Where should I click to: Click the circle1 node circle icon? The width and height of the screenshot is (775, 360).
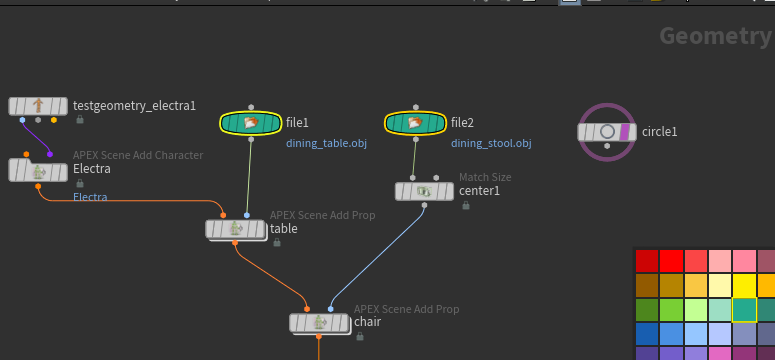pyautogui.click(x=607, y=132)
